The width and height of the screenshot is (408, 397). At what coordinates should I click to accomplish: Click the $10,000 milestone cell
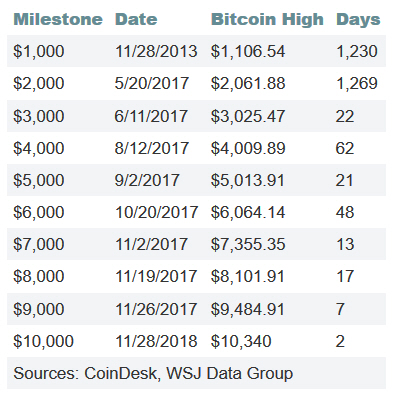[43, 341]
